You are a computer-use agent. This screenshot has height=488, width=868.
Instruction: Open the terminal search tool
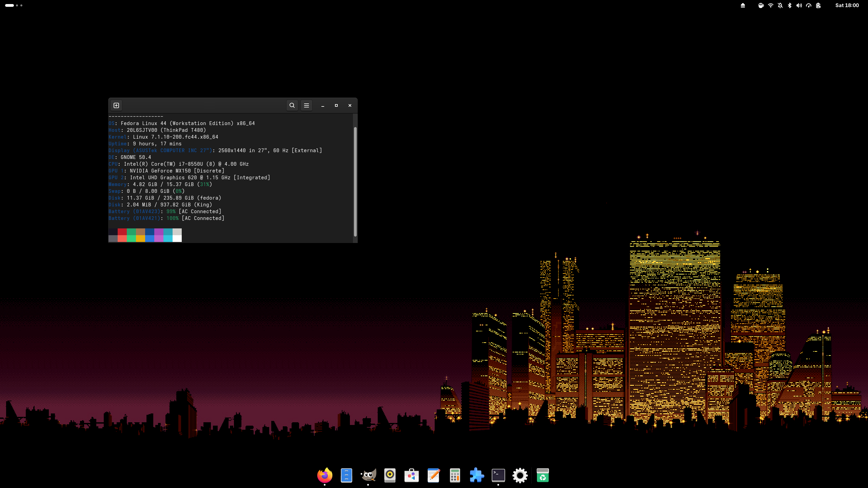[292, 105]
